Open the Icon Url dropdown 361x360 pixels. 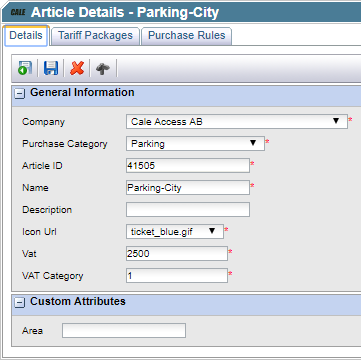[x=175, y=231]
